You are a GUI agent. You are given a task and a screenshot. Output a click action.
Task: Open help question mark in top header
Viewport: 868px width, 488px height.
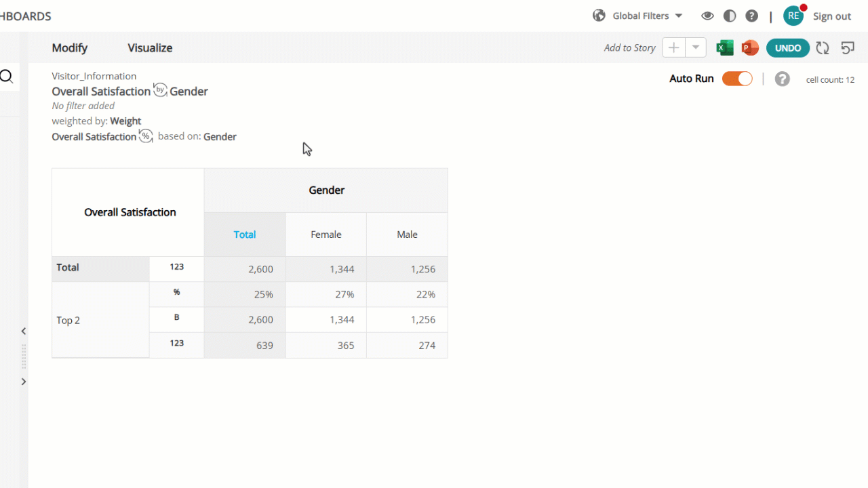751,16
